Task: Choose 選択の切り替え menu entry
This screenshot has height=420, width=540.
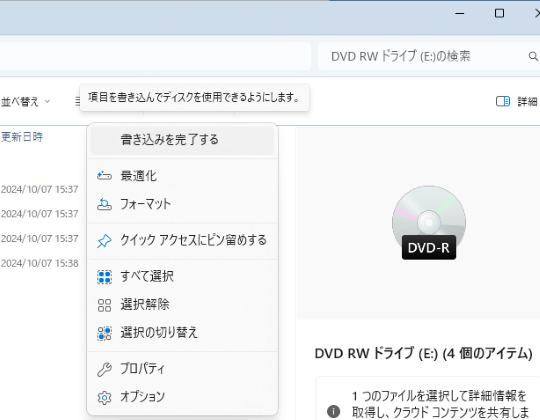Action: pyautogui.click(x=182, y=333)
